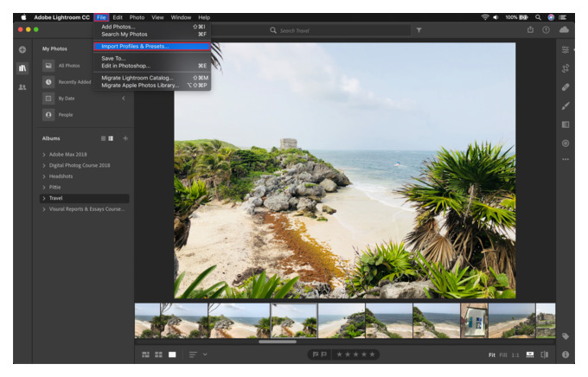Choose Migrate Apple Photos Library item
Viewport: 588px width, 377px height.
coord(152,85)
